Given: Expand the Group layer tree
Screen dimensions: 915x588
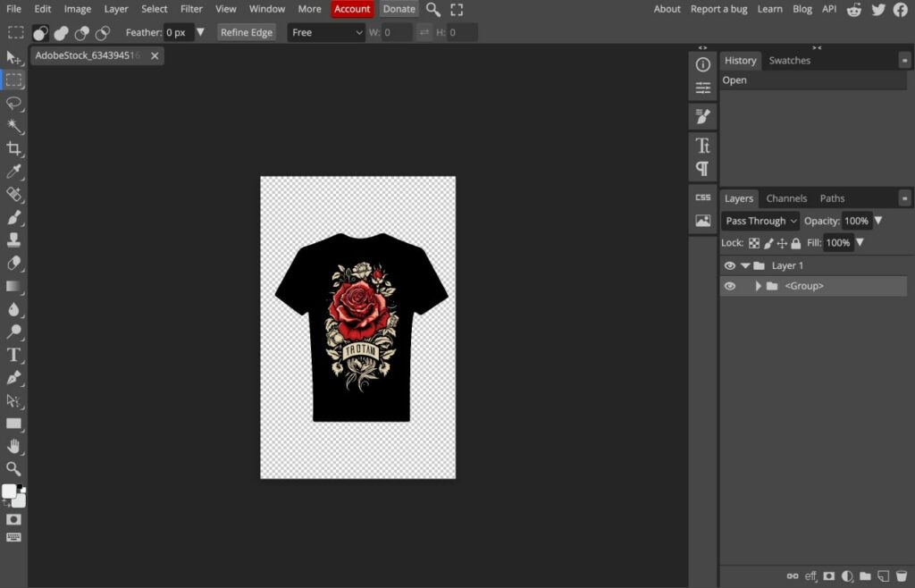Looking at the screenshot, I should (x=760, y=286).
